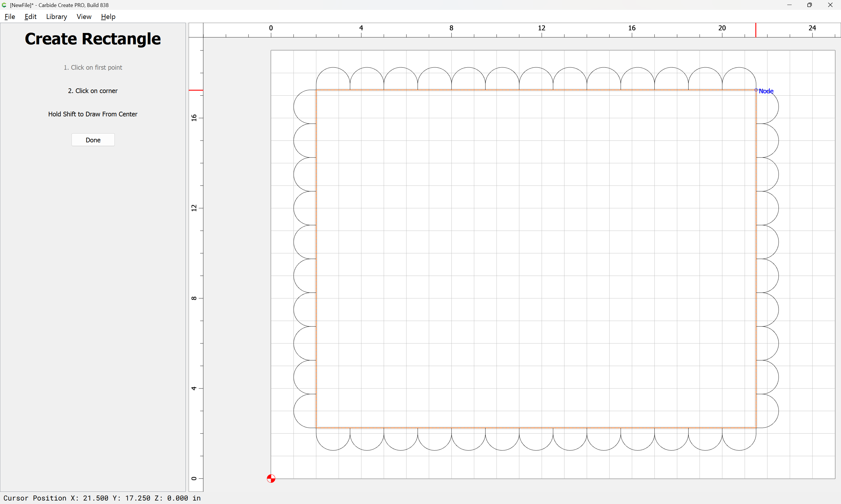The height and width of the screenshot is (504, 841).
Task: Click the 'Create Rectangle' panel heading
Action: [x=93, y=39]
